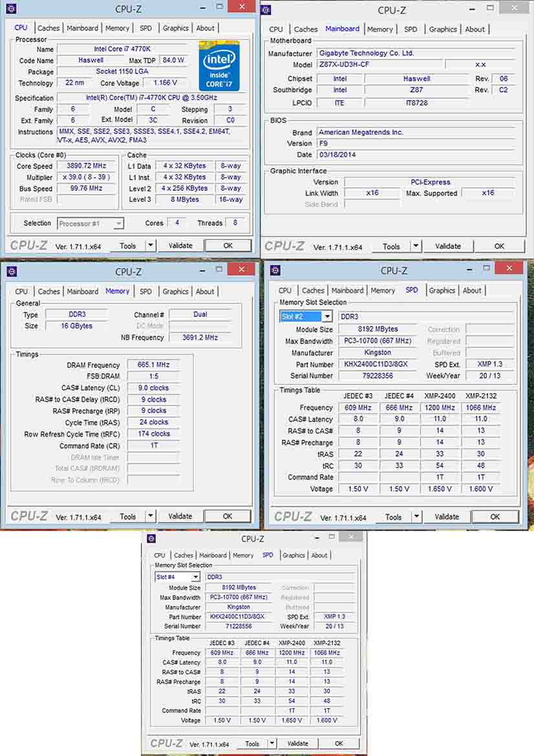Open the Slot #2 memory slot dropdown

pyautogui.click(x=327, y=316)
